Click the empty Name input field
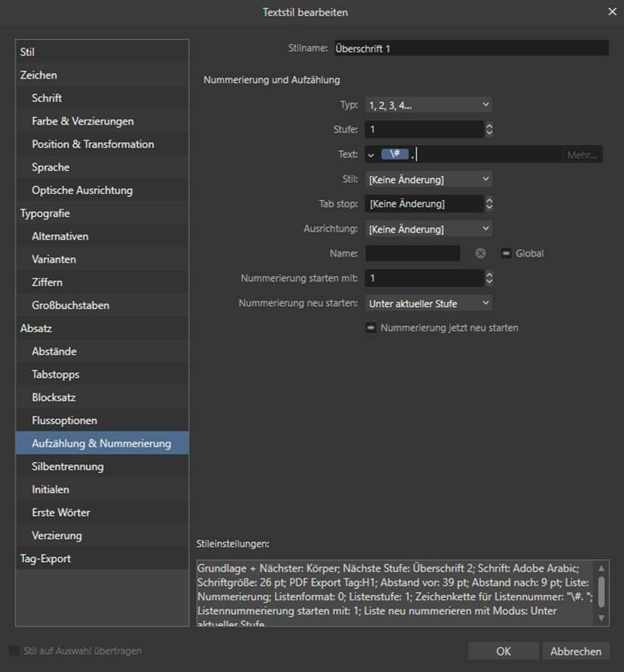Image resolution: width=624 pixels, height=672 pixels. point(413,253)
